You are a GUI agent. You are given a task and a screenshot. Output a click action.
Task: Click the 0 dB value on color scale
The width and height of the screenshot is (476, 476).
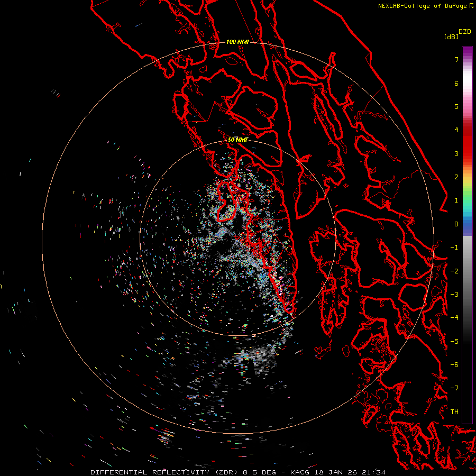click(456, 224)
